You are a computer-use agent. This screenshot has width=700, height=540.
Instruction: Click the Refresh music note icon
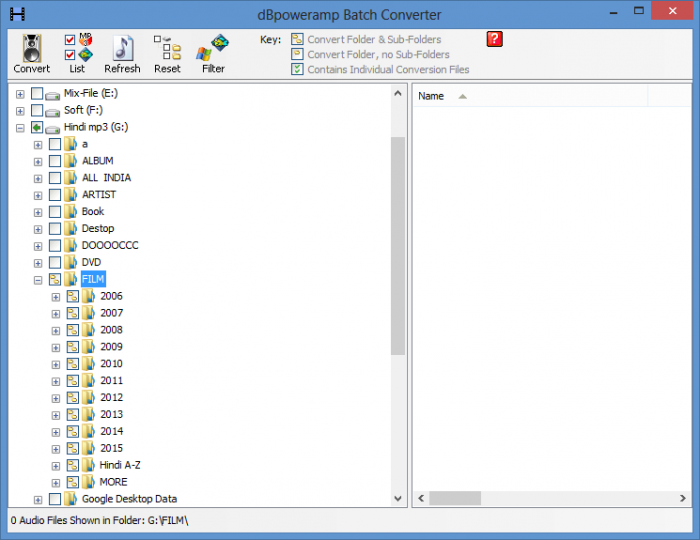click(123, 48)
